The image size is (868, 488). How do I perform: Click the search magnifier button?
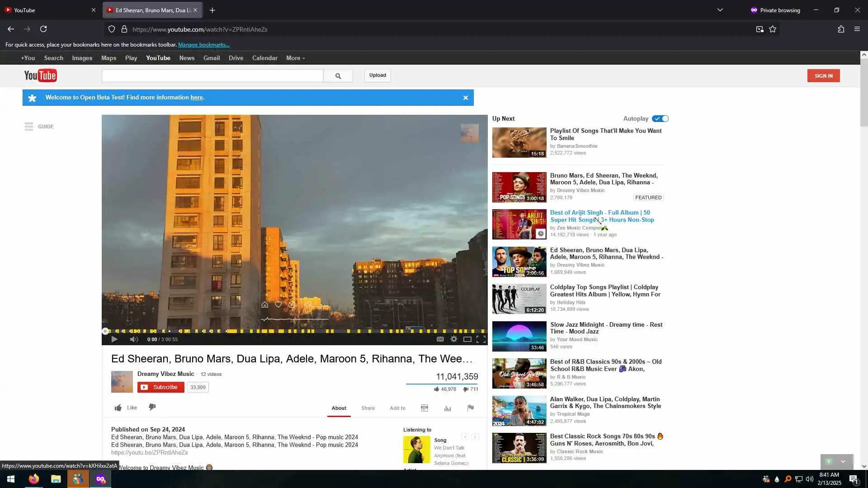338,76
